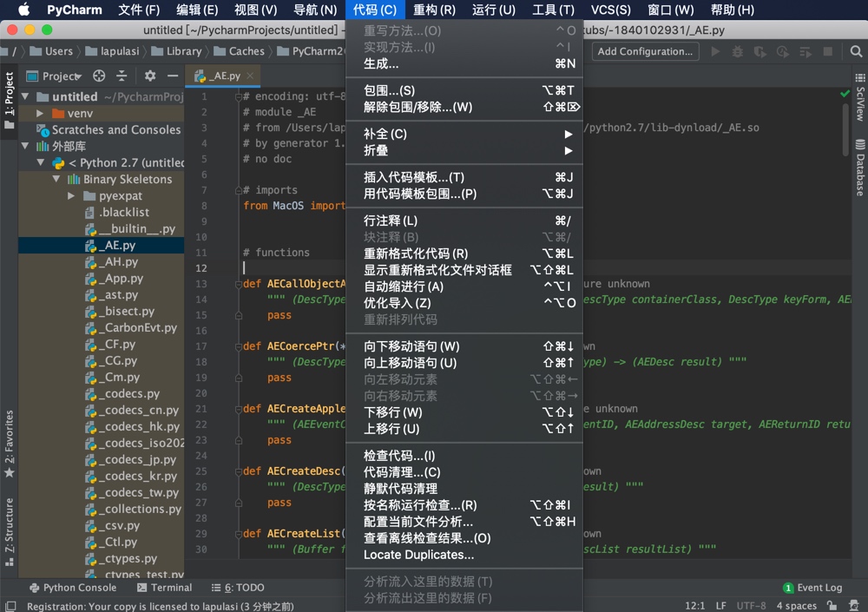The image size is (868, 612).
Task: Open the 重构 menu
Action: (434, 10)
